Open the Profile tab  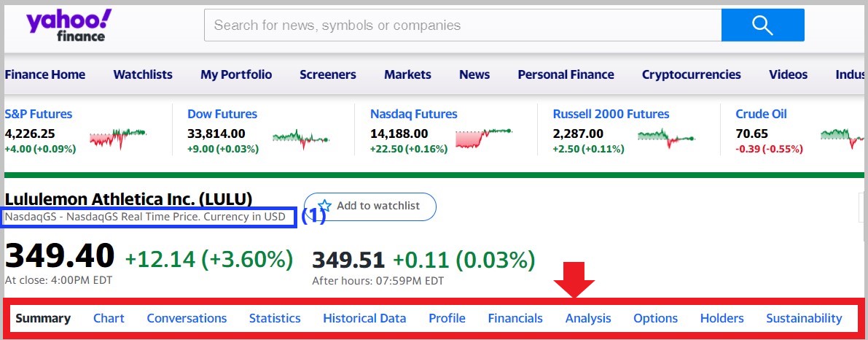click(447, 318)
